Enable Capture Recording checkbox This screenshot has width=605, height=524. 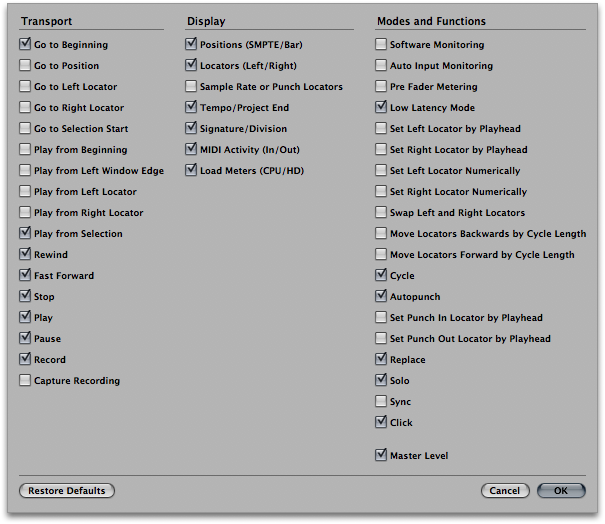tap(25, 380)
